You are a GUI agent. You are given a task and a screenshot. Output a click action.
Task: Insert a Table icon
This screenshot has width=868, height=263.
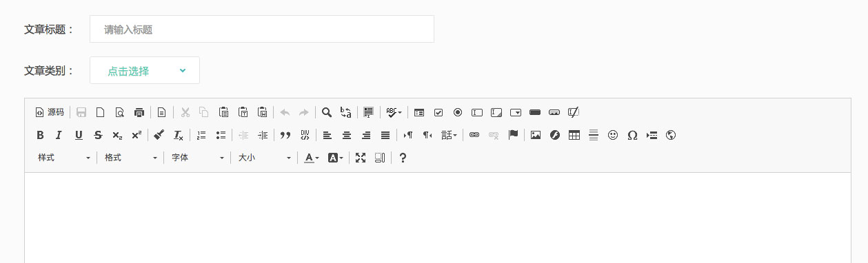[x=574, y=135]
